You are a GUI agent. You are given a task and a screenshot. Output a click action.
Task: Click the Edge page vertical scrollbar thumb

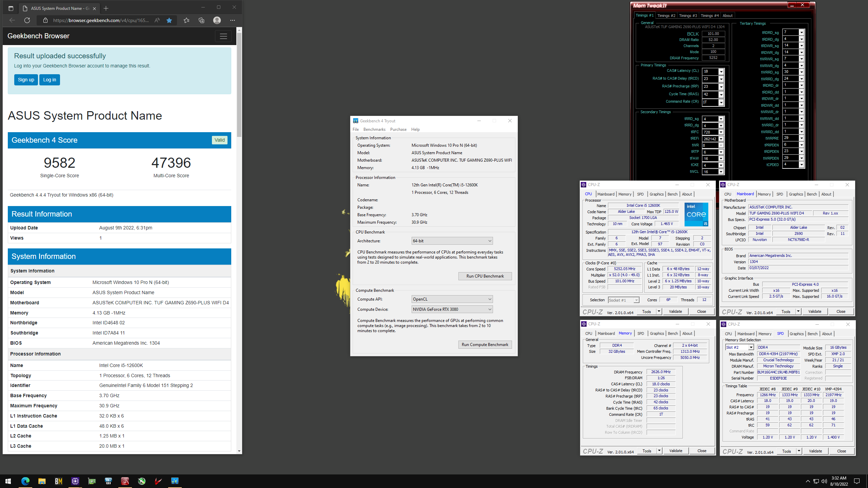coord(239,85)
